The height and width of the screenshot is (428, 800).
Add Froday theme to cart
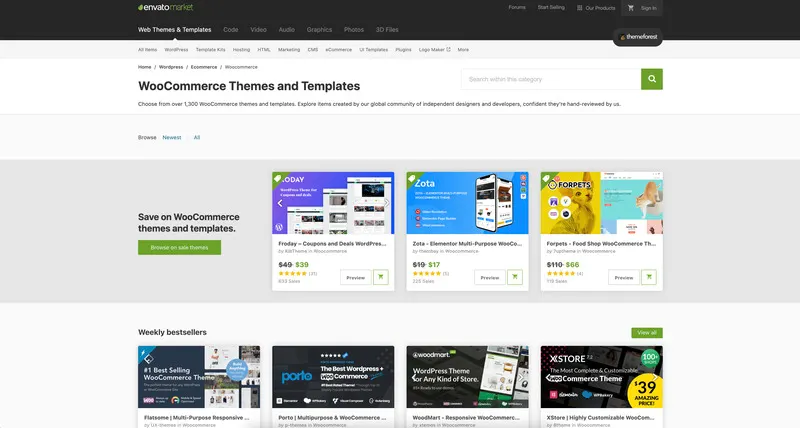pyautogui.click(x=381, y=277)
